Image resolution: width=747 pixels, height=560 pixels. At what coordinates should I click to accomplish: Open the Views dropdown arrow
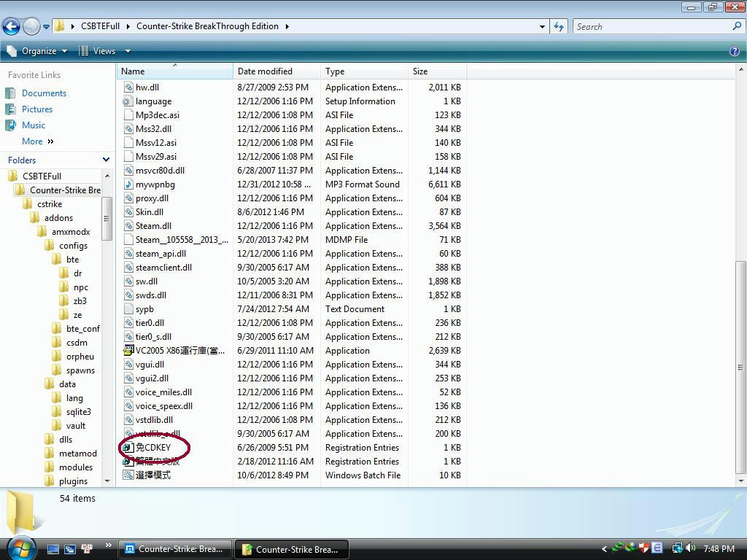pyautogui.click(x=128, y=51)
